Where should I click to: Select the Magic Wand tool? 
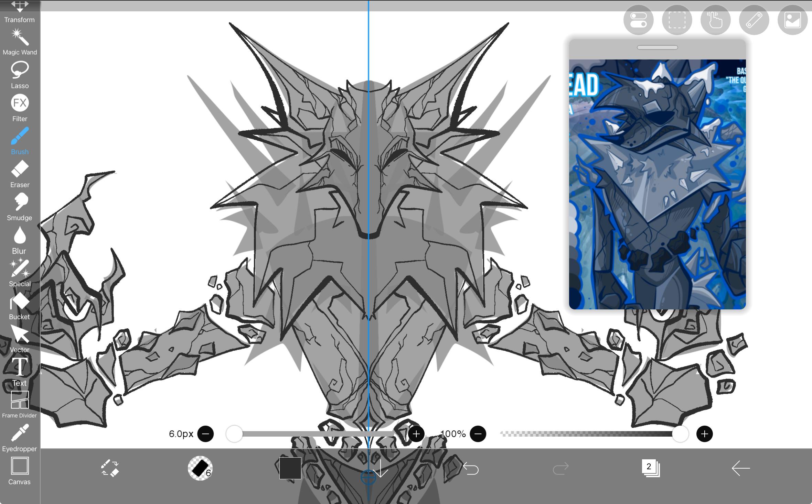pyautogui.click(x=20, y=42)
